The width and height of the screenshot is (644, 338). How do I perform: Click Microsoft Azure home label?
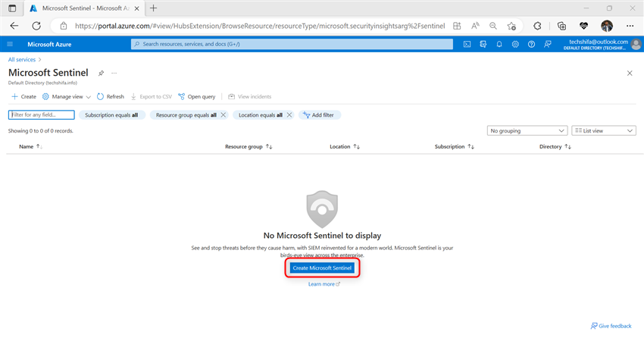(x=49, y=44)
